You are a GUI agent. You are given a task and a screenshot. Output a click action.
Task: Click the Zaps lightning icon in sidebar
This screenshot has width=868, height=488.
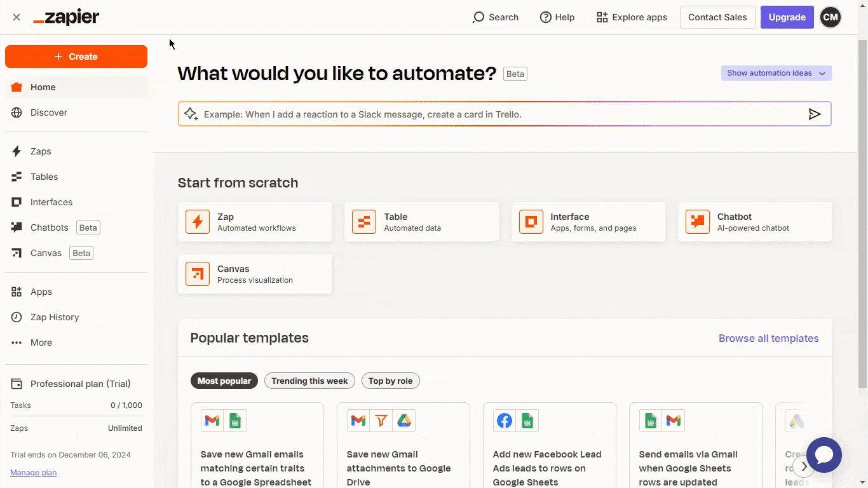pyautogui.click(x=17, y=151)
